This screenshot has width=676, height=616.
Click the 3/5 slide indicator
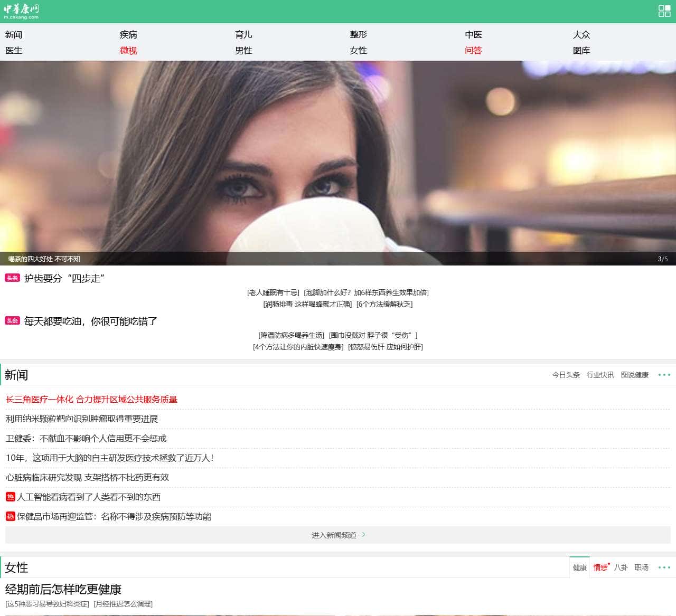coord(663,259)
